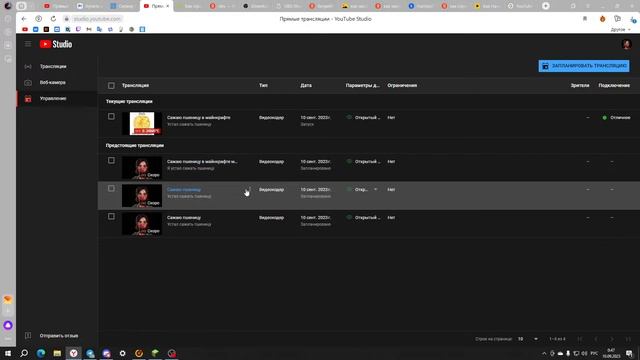Click the Подключение column header

[x=614, y=86]
